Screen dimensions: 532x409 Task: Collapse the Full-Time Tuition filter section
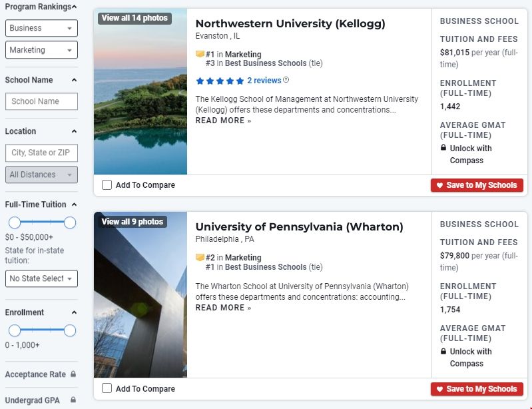click(74, 204)
